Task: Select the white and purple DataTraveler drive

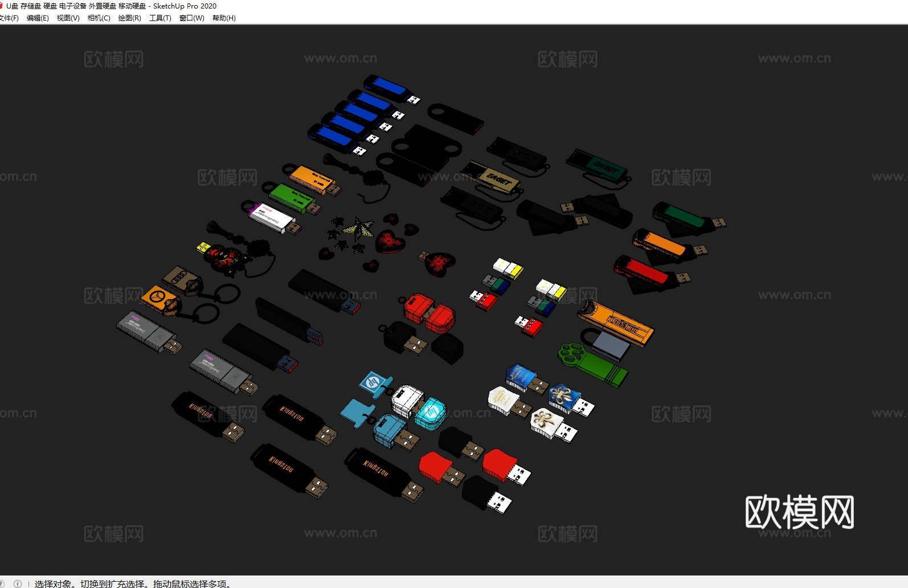Action: [272, 217]
